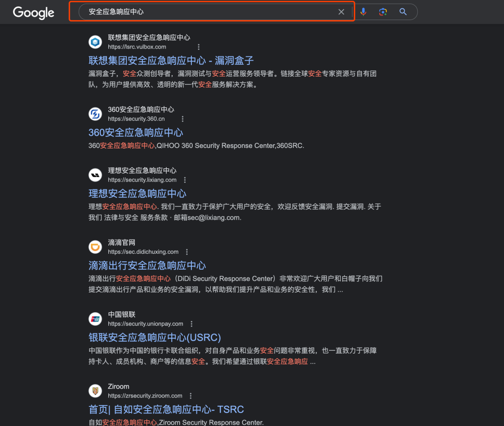Open the 自如安全应急响应中心- TSRC result
The width and height of the screenshot is (504, 426).
166,409
